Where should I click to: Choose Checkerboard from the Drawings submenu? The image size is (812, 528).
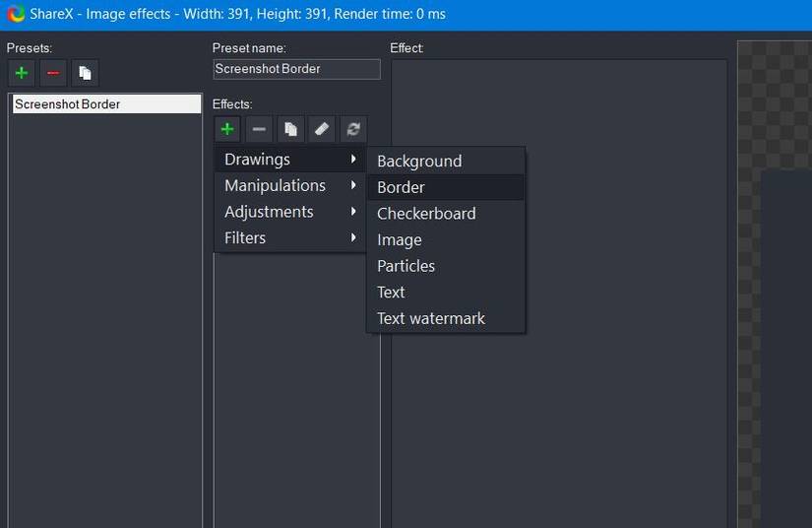[x=446, y=214]
